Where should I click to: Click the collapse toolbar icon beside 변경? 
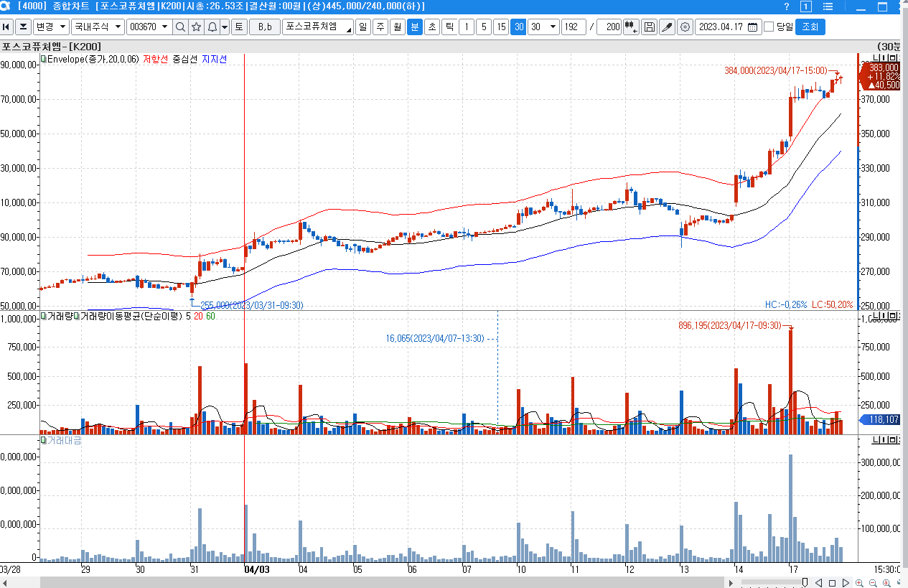coord(24,27)
